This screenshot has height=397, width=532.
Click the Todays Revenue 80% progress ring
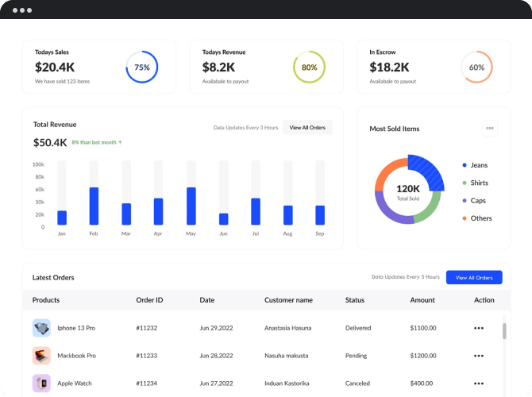coord(309,67)
